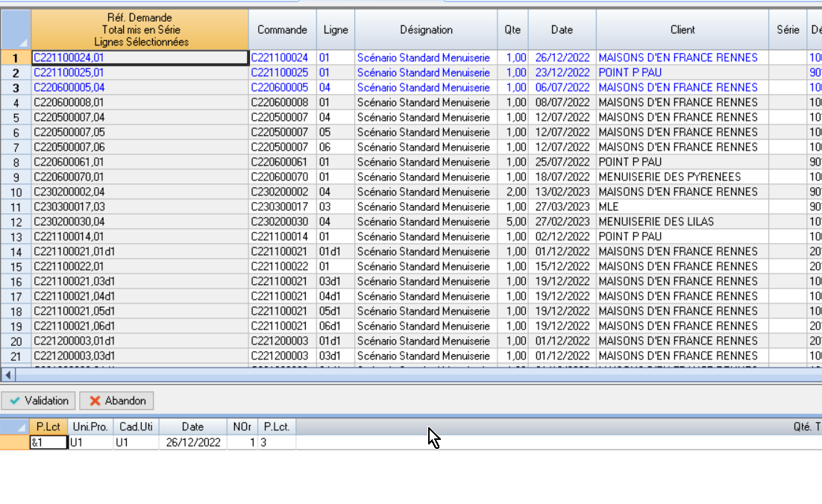Click the P.Lct input field containing &1
822x504 pixels.
48,442
